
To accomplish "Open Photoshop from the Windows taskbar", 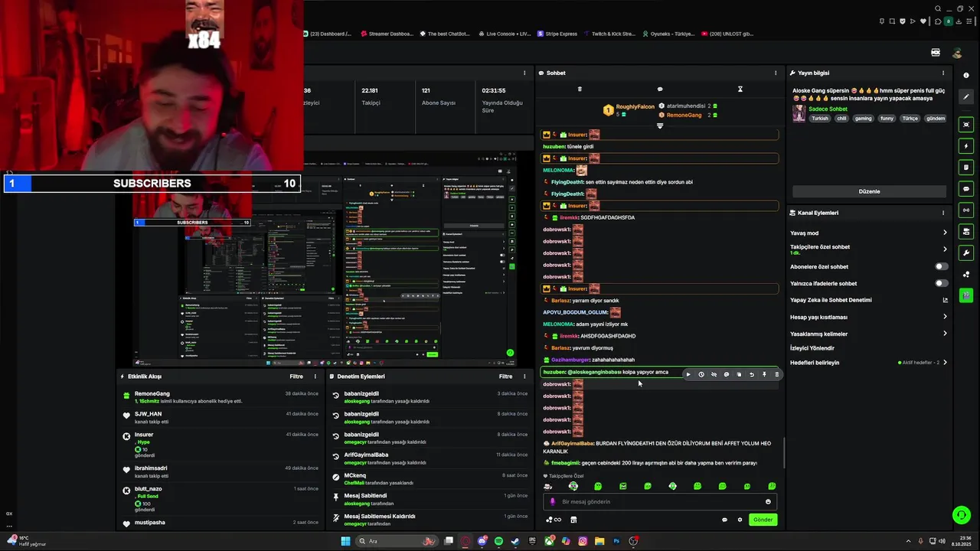I will coord(616,541).
